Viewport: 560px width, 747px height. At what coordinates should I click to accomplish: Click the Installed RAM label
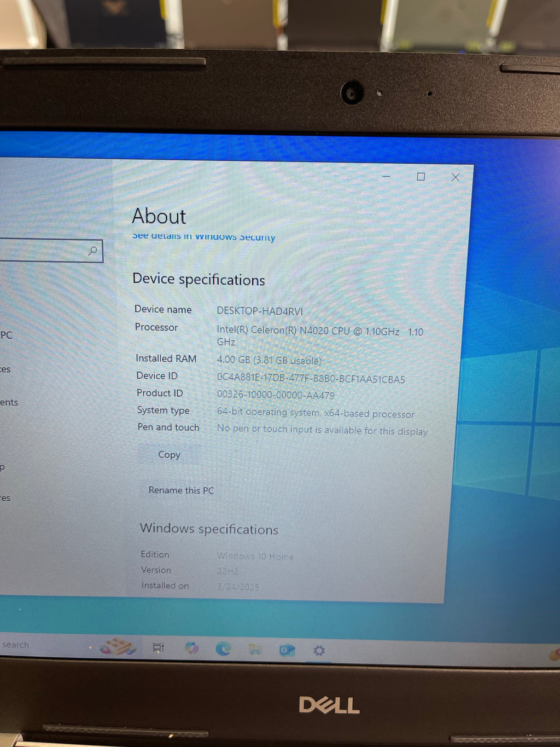click(x=166, y=358)
